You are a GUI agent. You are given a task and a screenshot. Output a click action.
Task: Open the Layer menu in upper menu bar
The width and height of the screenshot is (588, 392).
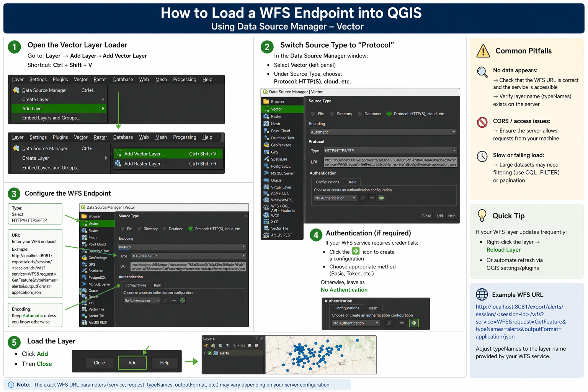point(18,80)
